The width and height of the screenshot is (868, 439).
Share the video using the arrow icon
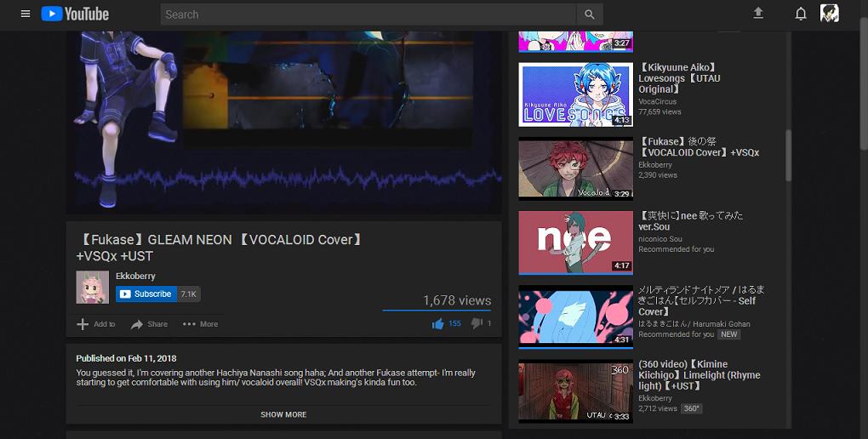[x=137, y=324]
